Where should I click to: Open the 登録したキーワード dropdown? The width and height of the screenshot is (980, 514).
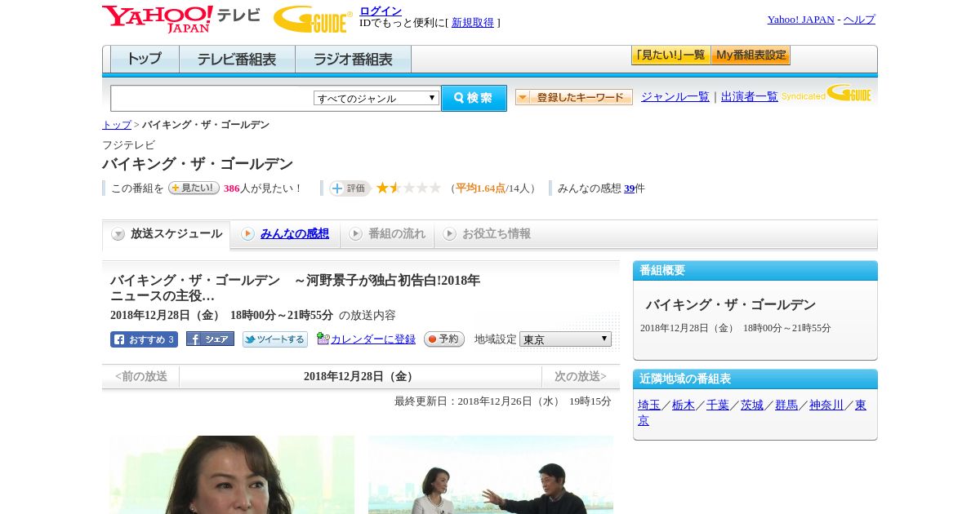pyautogui.click(x=574, y=97)
